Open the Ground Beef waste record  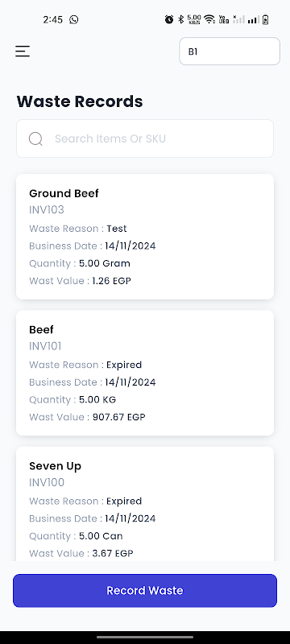coord(145,237)
